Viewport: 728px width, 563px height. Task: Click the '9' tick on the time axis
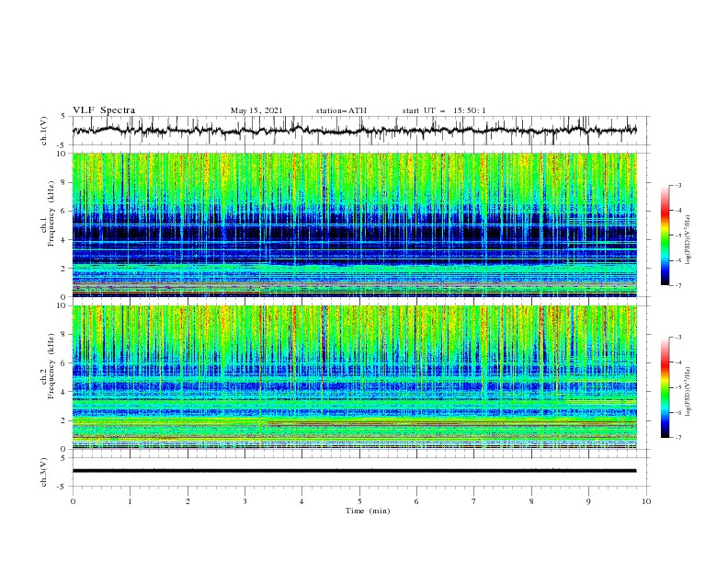(x=588, y=501)
